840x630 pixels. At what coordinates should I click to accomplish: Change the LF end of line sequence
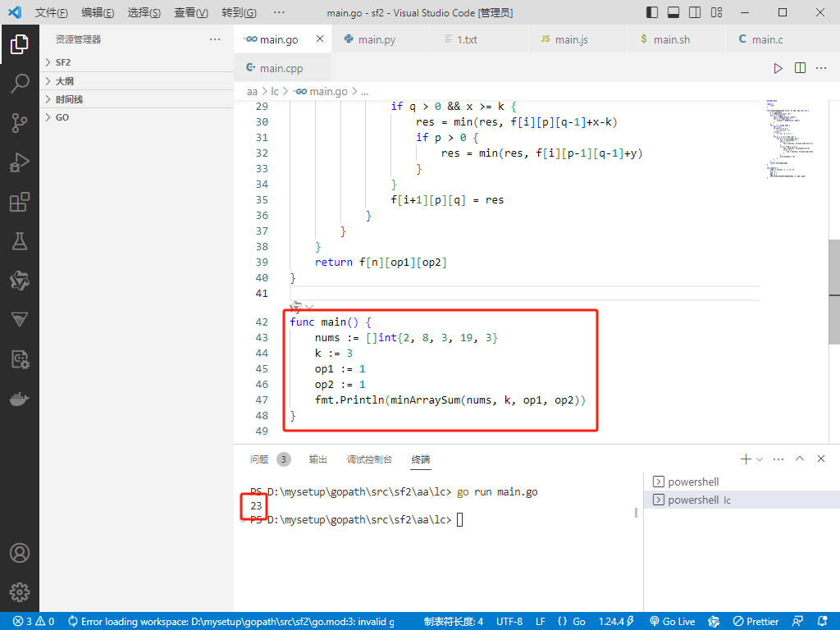click(x=541, y=622)
